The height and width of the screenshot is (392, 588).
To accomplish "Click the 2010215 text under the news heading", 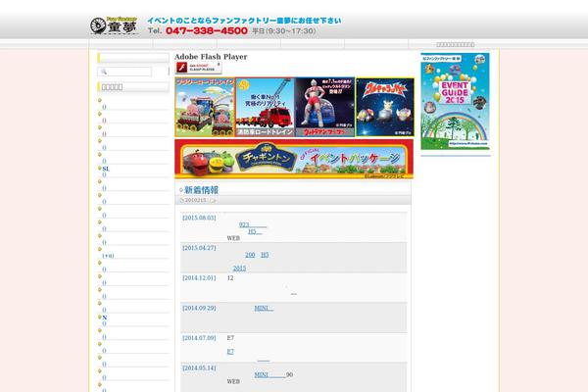I will pos(195,200).
